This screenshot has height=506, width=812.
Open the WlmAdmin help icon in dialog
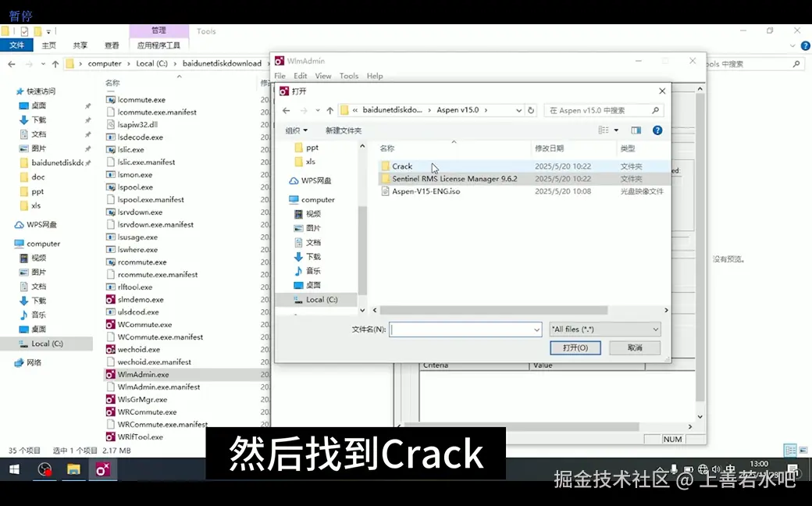657,130
